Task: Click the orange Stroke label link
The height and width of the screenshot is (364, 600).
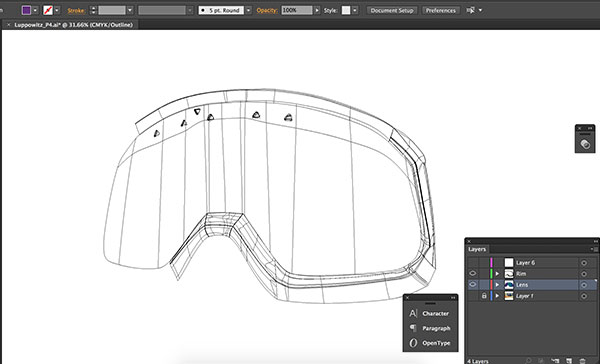Action: (77, 11)
